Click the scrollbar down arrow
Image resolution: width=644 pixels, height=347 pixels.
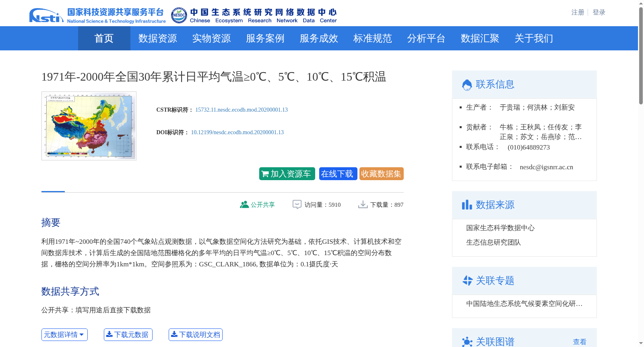641,343
